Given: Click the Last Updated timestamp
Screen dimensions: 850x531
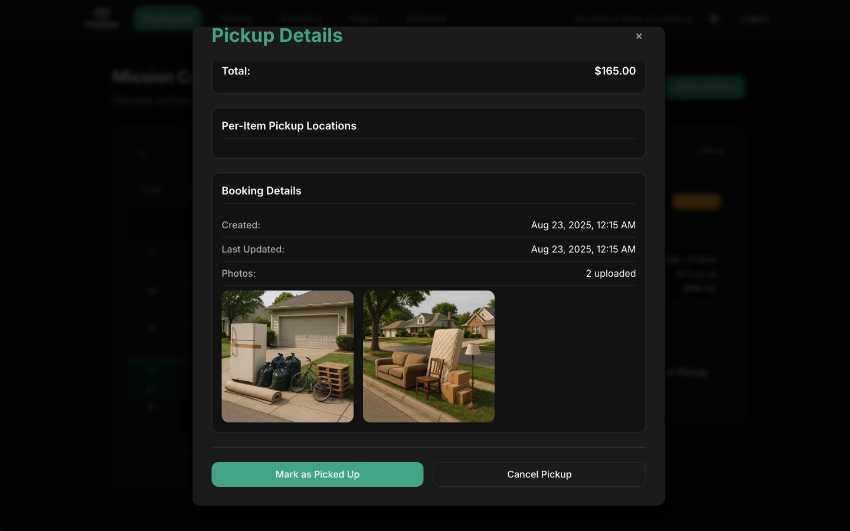Looking at the screenshot, I should [583, 249].
